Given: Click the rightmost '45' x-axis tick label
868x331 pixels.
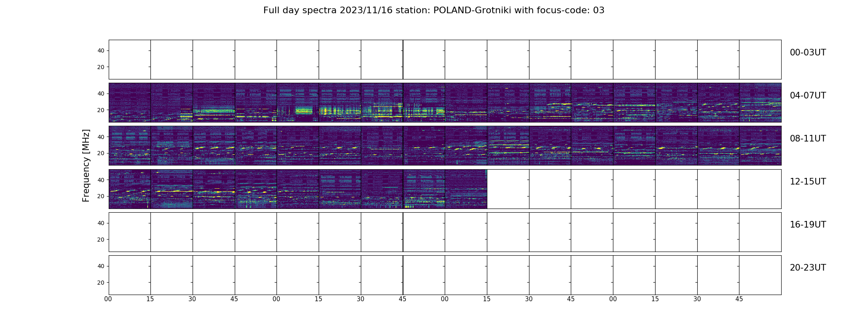Looking at the screenshot, I should point(739,299).
